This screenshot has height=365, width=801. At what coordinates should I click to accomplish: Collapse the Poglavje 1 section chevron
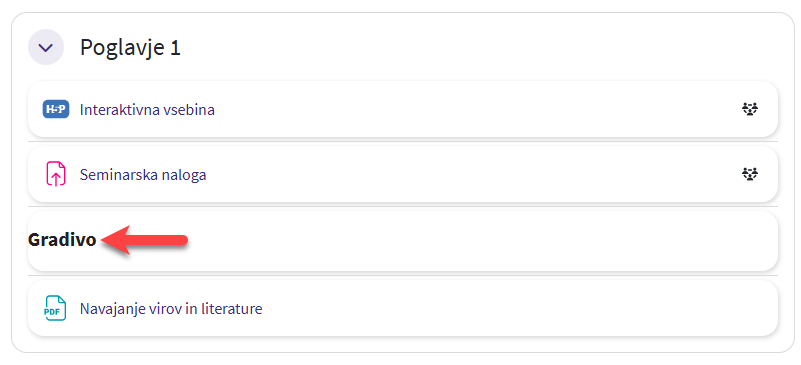pos(46,47)
